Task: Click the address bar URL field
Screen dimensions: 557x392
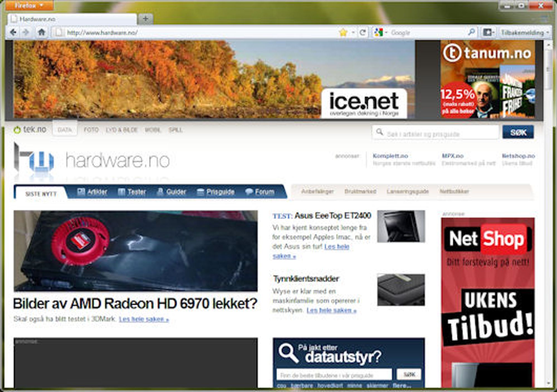Action: tap(195, 33)
